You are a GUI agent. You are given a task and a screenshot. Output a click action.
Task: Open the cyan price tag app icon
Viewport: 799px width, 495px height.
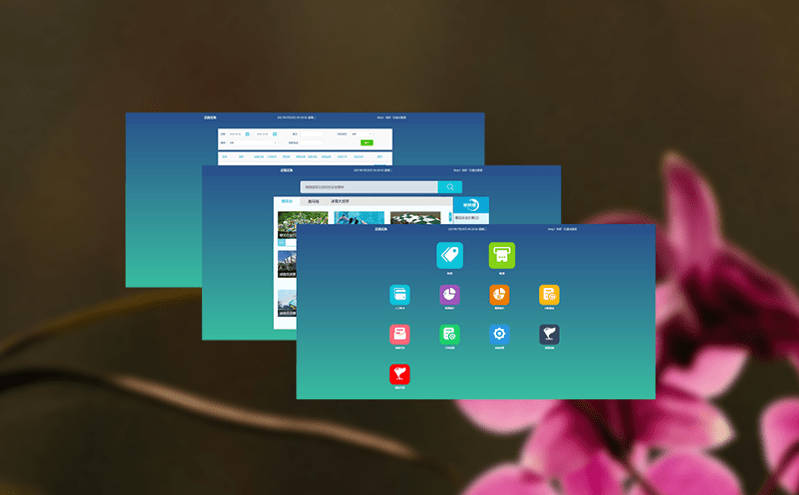point(449,255)
